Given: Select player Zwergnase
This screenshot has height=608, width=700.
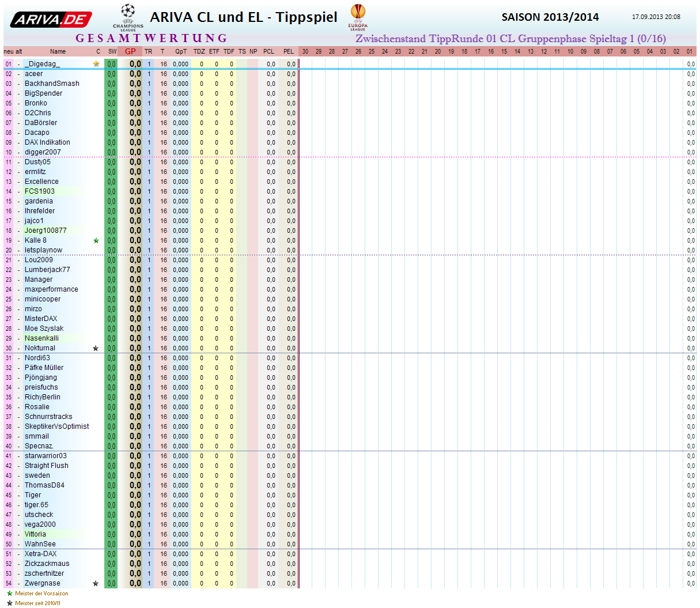Looking at the screenshot, I should click(42, 583).
